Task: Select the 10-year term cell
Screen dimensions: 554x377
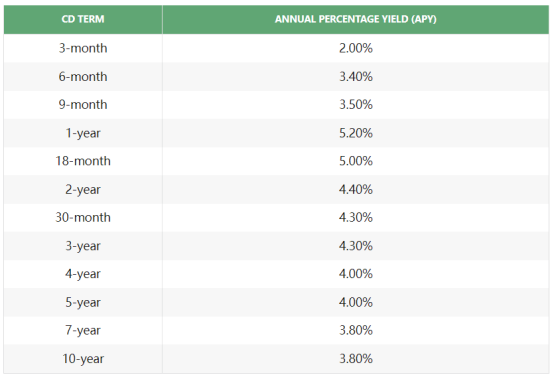Action: (x=83, y=359)
